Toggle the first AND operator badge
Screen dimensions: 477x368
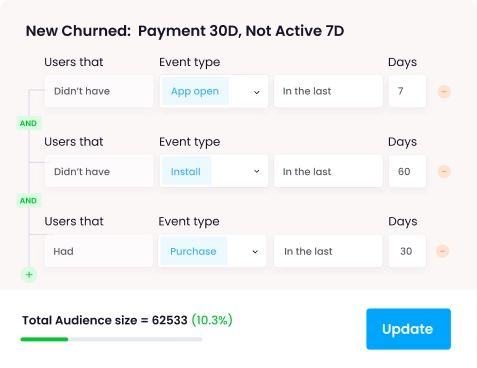[x=29, y=123]
